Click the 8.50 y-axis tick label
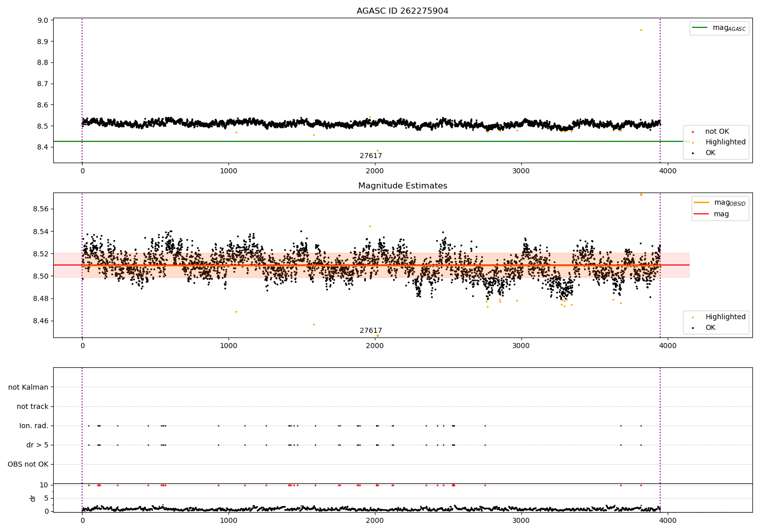Screen dimensions: 760x532 coord(41,276)
